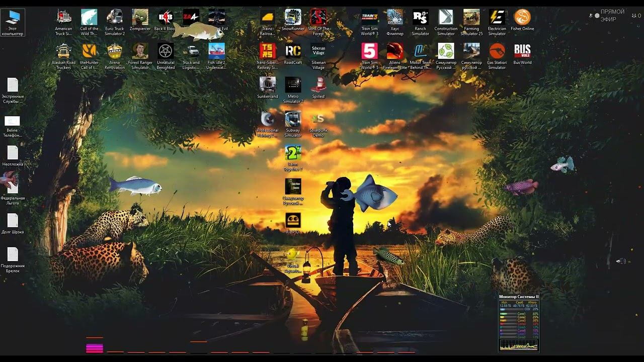Open the Bus World game icon
644x362 pixels.
(522, 54)
